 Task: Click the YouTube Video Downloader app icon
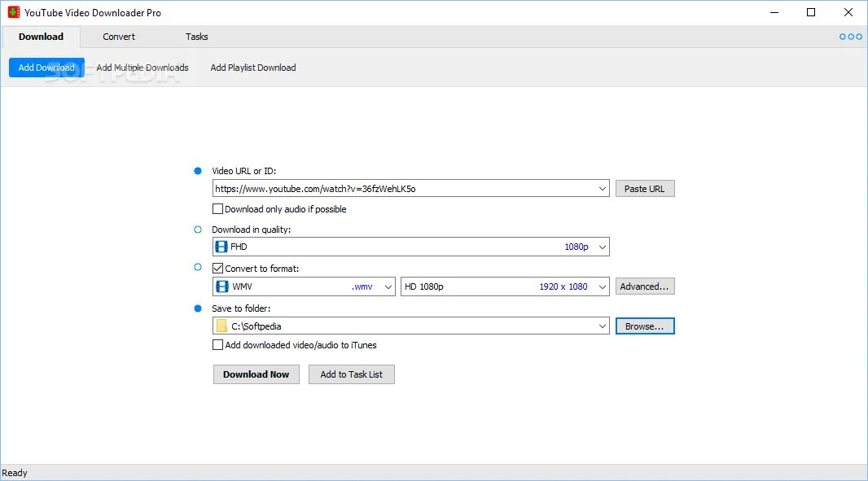click(13, 12)
